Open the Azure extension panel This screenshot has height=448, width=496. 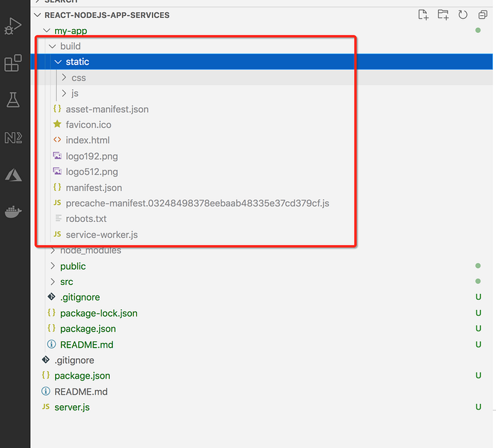tap(13, 175)
